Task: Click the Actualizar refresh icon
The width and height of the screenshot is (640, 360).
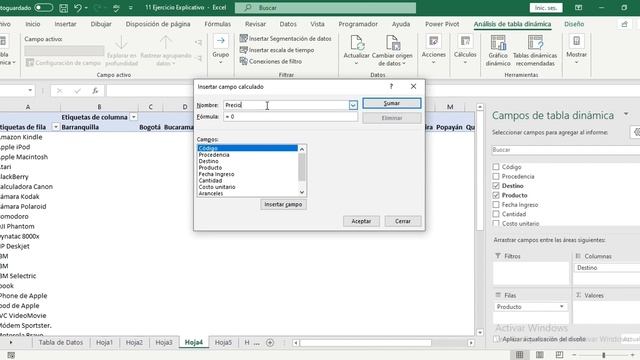Action: [x=356, y=43]
